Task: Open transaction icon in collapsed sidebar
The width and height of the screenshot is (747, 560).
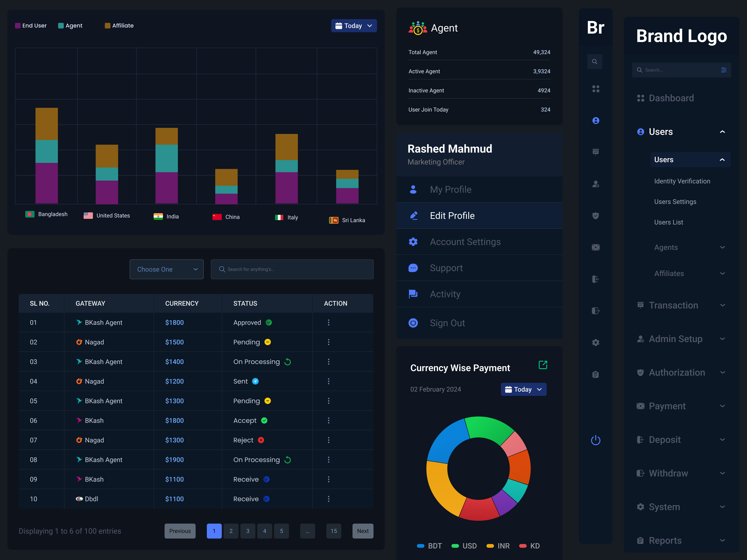Action: pos(596,152)
